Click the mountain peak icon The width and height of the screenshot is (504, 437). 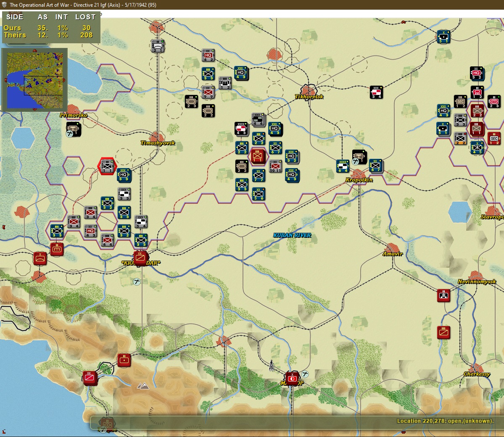pos(143,385)
